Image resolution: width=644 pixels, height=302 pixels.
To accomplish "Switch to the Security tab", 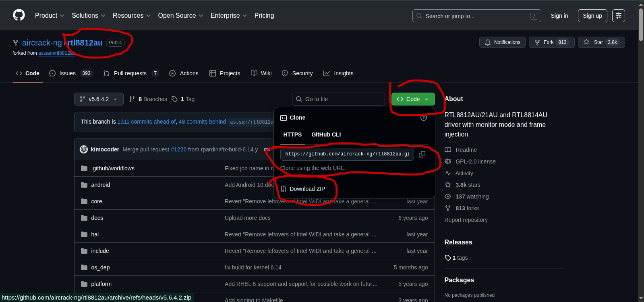I will click(x=297, y=73).
